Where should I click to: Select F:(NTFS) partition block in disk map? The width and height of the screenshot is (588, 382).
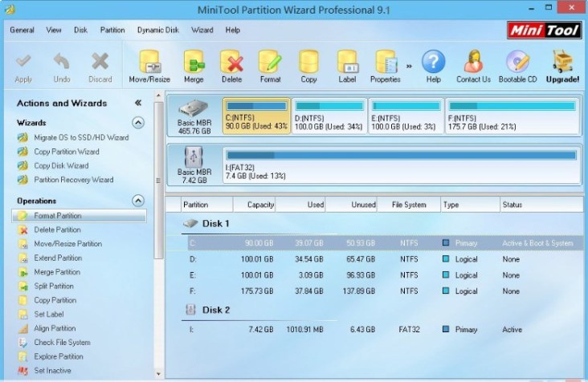coord(512,116)
